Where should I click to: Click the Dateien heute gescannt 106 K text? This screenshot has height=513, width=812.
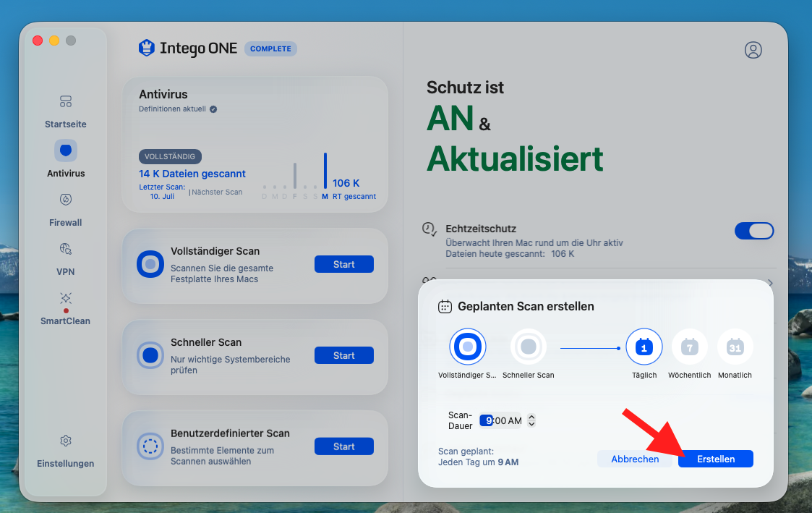point(510,254)
